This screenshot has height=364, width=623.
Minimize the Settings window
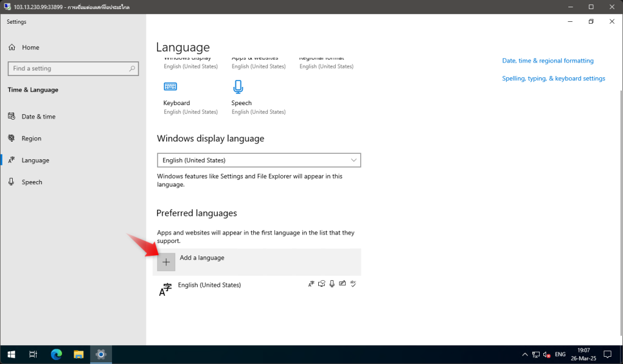tap(570, 21)
